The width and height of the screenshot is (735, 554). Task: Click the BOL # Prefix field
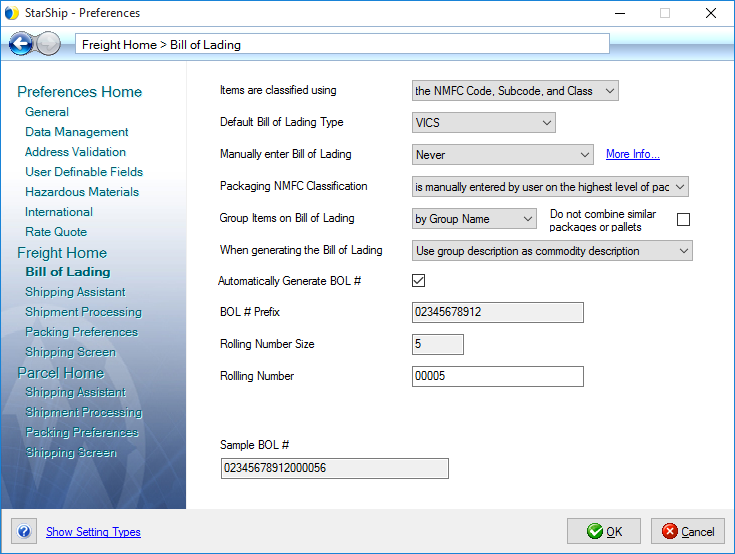tap(498, 312)
